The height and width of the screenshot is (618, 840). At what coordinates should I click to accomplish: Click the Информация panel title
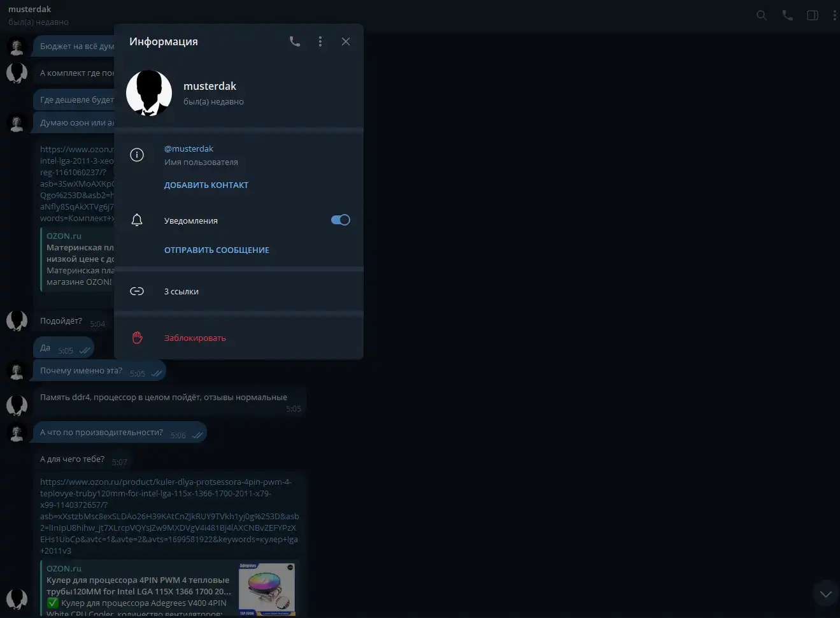click(x=164, y=41)
